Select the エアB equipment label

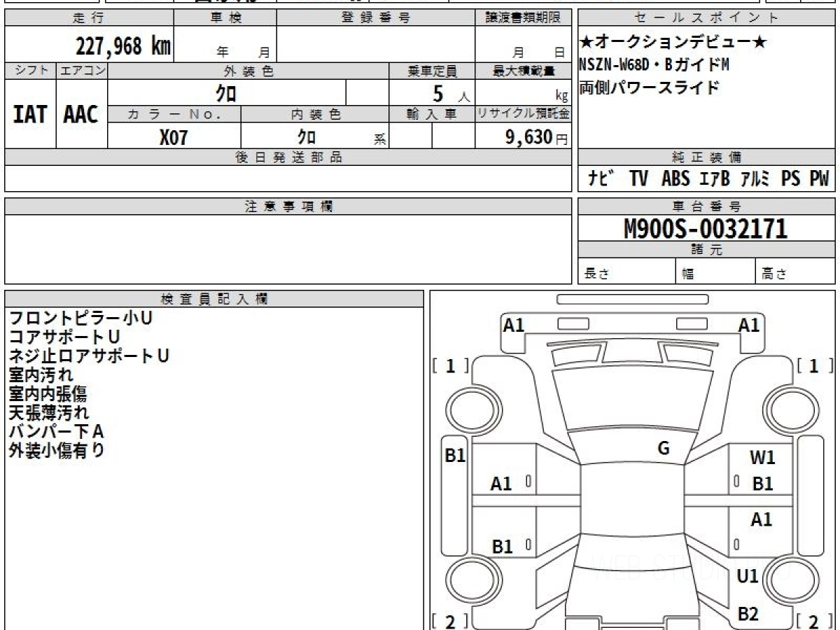(715, 178)
